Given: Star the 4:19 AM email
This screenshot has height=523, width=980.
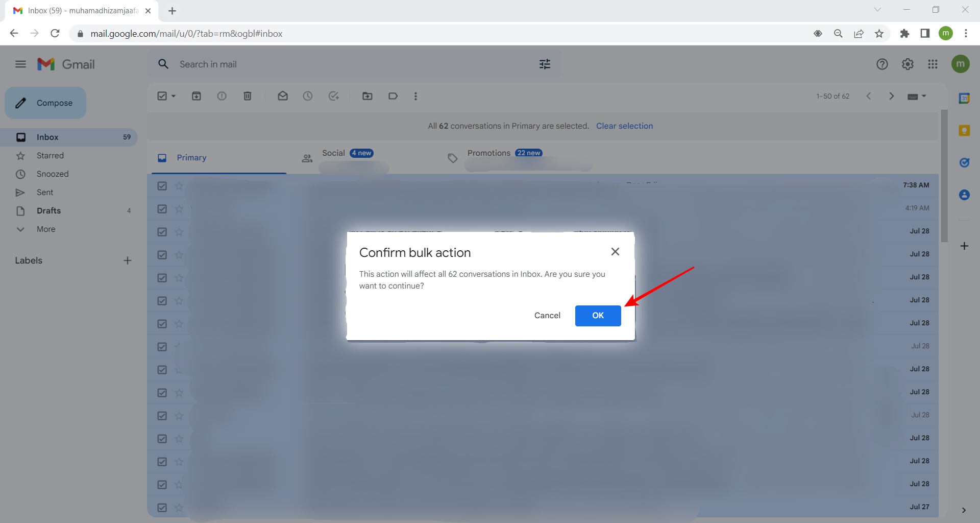Looking at the screenshot, I should click(x=179, y=209).
